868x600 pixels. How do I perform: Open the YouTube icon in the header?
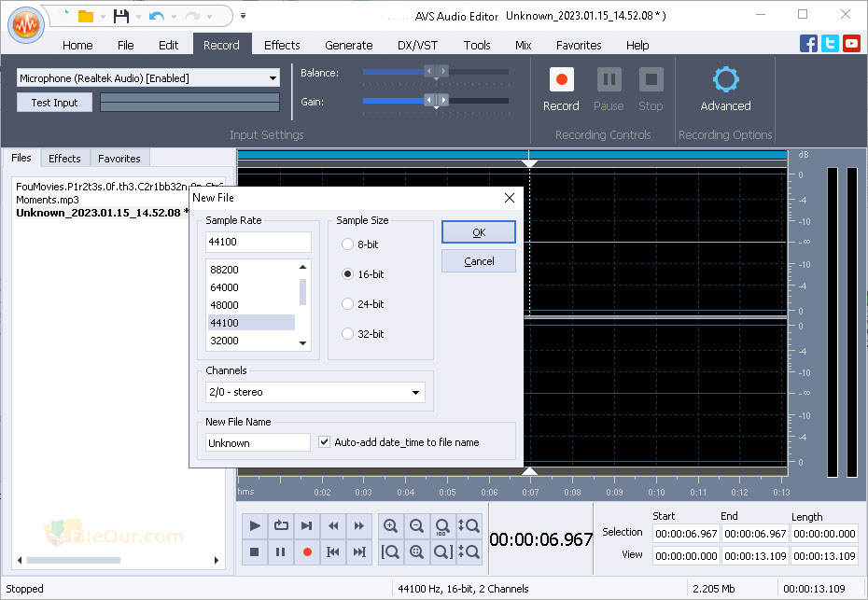coord(851,43)
